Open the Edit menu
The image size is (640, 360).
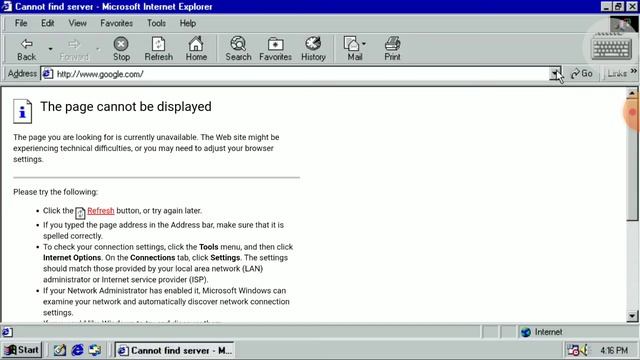coord(47,23)
